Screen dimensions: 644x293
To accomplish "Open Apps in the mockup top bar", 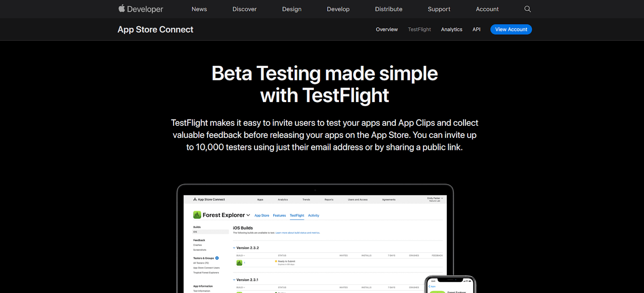I will click(260, 199).
